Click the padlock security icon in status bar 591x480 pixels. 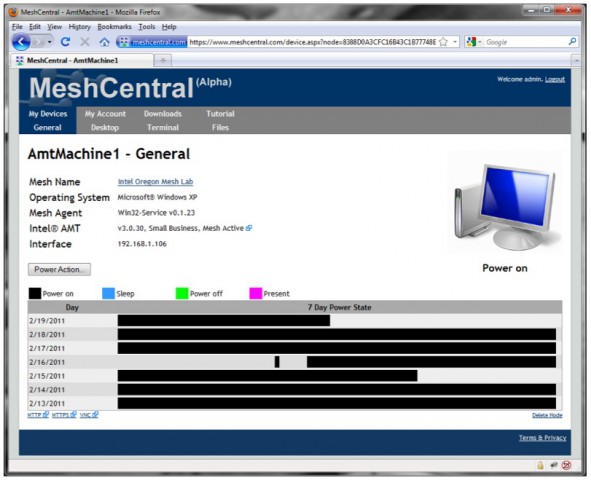tap(540, 465)
